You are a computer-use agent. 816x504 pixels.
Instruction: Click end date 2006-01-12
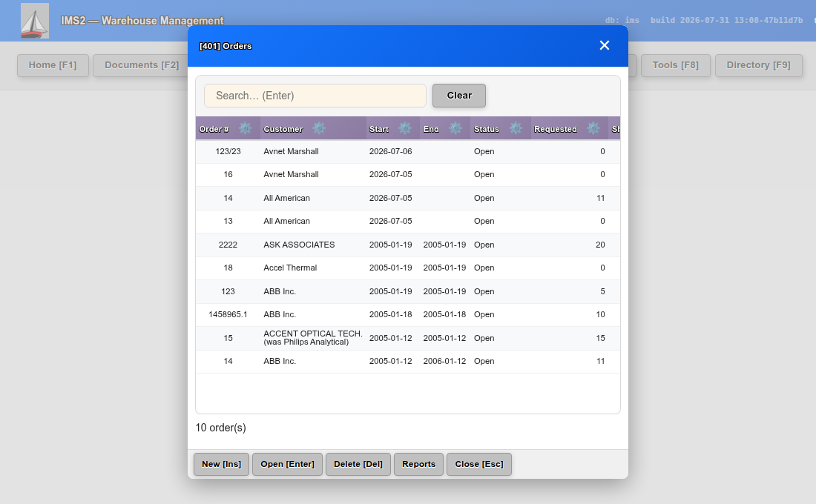coord(444,361)
